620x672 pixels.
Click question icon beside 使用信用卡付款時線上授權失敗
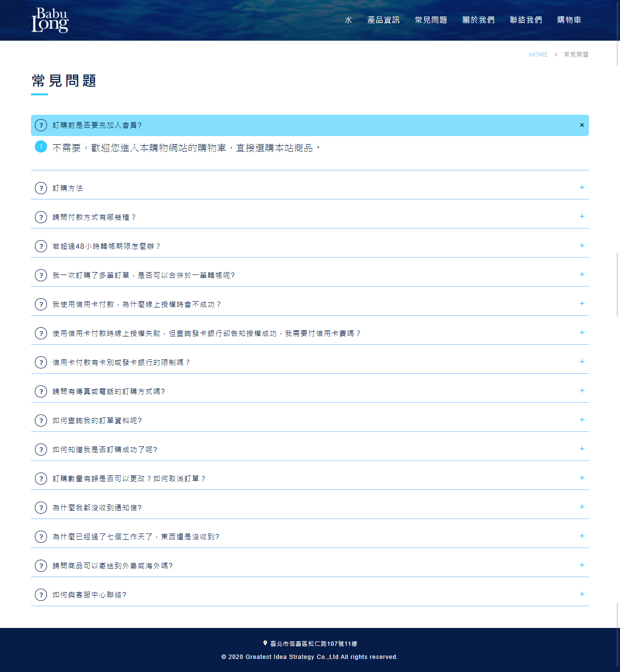(41, 334)
